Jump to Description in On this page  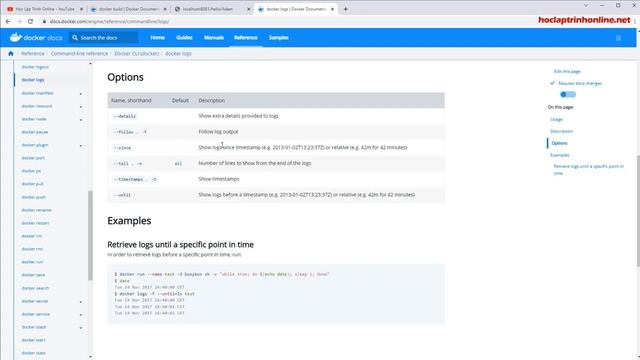[561, 131]
